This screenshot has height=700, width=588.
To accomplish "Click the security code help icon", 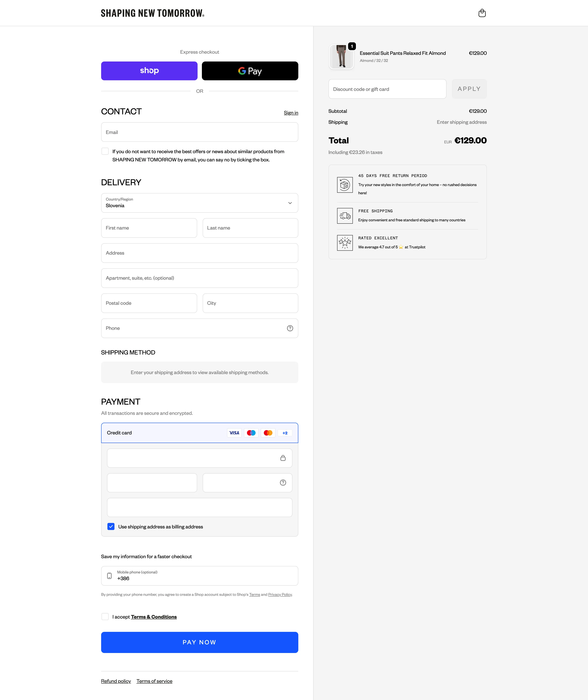I will (283, 483).
